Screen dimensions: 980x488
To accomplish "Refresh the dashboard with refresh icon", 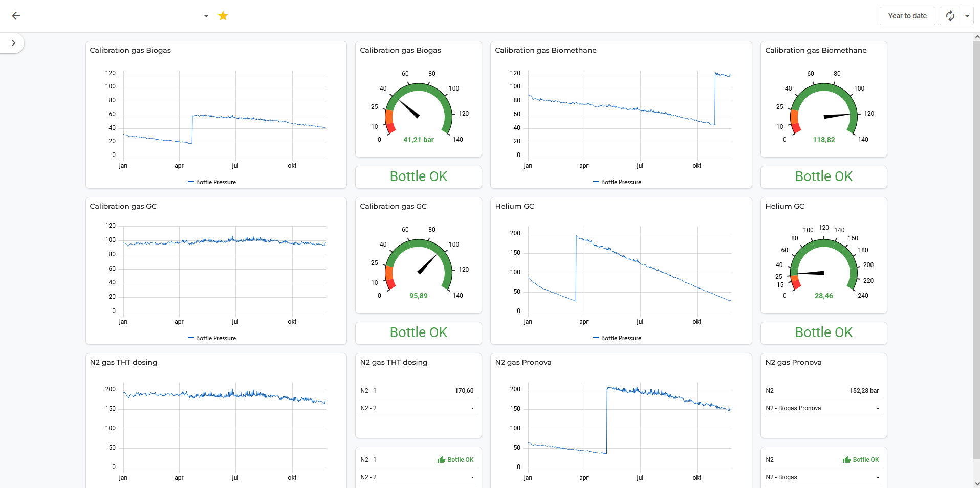I will [x=950, y=16].
